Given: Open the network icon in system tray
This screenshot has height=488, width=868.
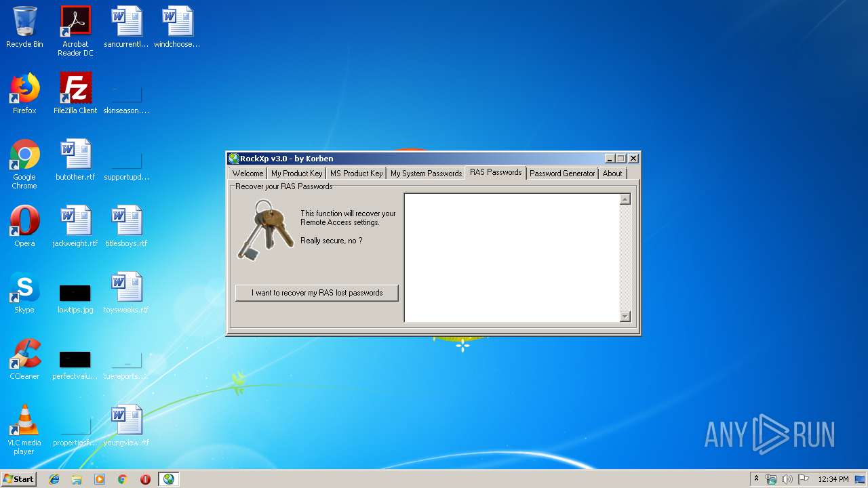Looking at the screenshot, I should coord(771,479).
